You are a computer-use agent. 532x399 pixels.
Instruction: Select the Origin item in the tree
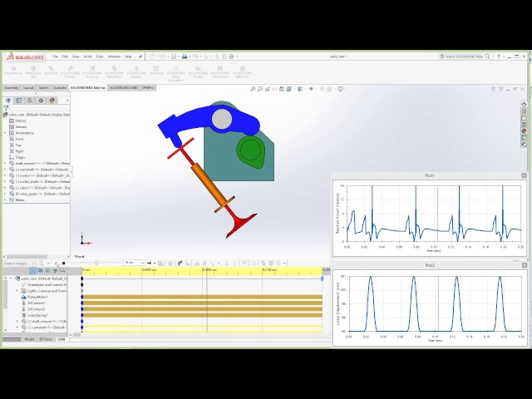(20, 157)
